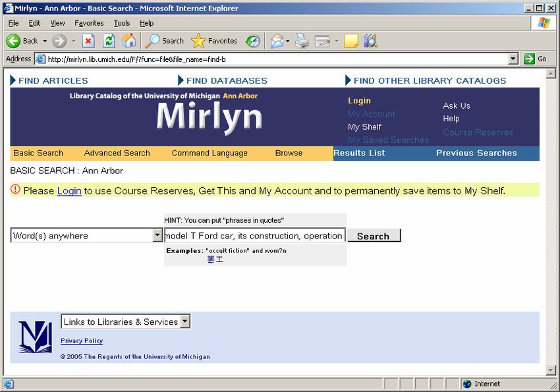560x392 pixels.
Task: Open the Help menu in menu bar
Action: [x=146, y=23]
